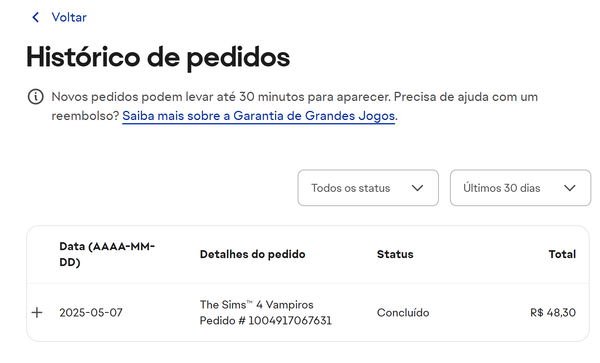The height and width of the screenshot is (363, 600).
Task: Click the Data (AAAA-MM-DD) column header
Action: click(107, 254)
